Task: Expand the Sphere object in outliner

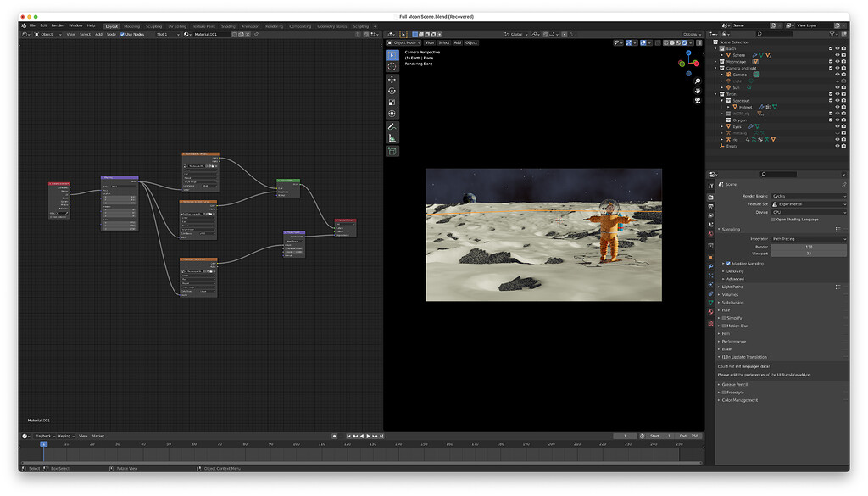Action: click(x=722, y=55)
